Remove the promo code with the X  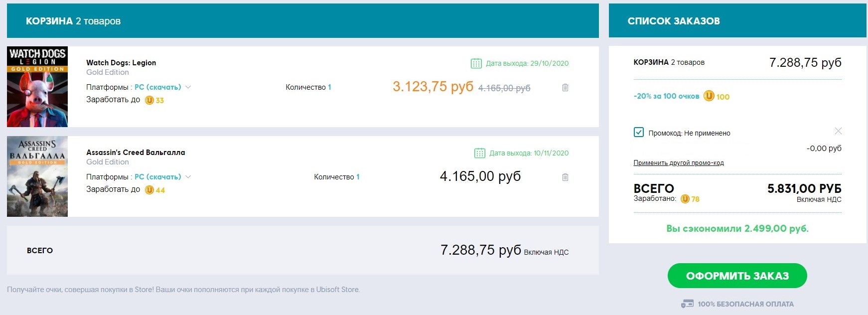[838, 131]
